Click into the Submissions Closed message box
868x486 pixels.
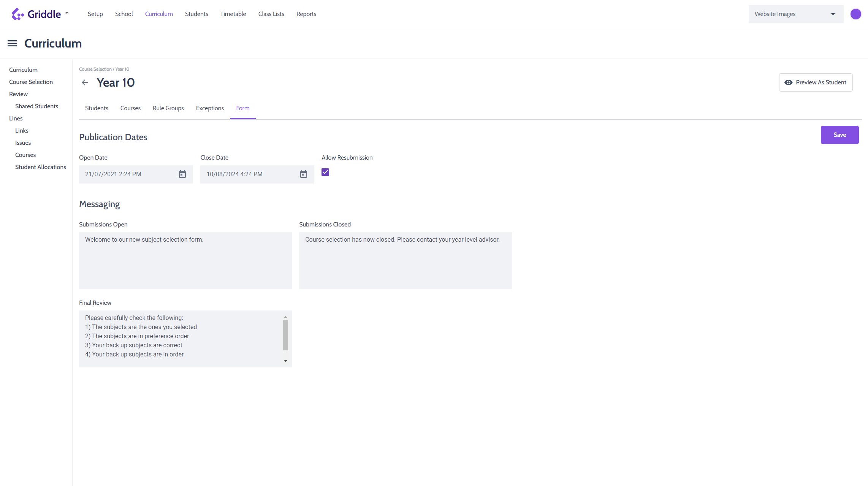[405, 261]
